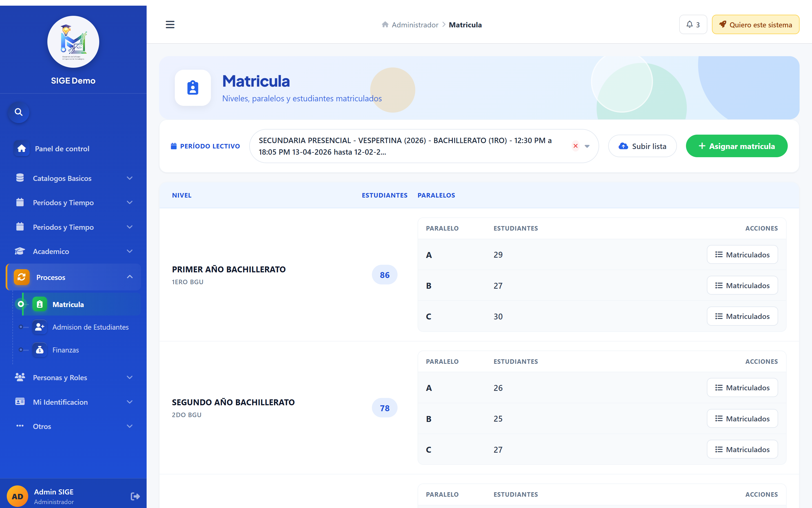Image resolution: width=812 pixels, height=508 pixels.
Task: Open notifications bell showing 3
Action: pos(693,25)
